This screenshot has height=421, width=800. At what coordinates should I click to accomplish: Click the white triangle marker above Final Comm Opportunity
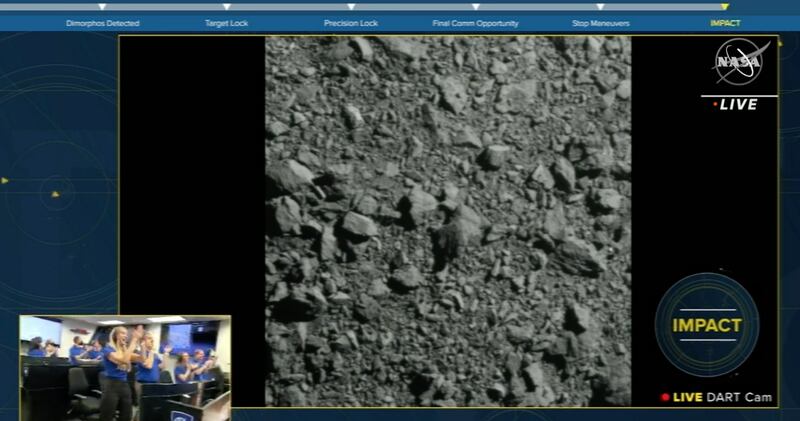point(474,8)
